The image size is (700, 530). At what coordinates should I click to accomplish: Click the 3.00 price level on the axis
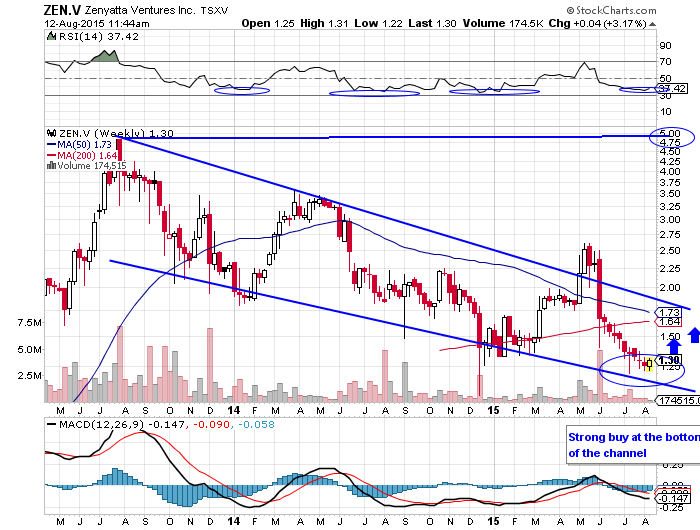tap(670, 220)
